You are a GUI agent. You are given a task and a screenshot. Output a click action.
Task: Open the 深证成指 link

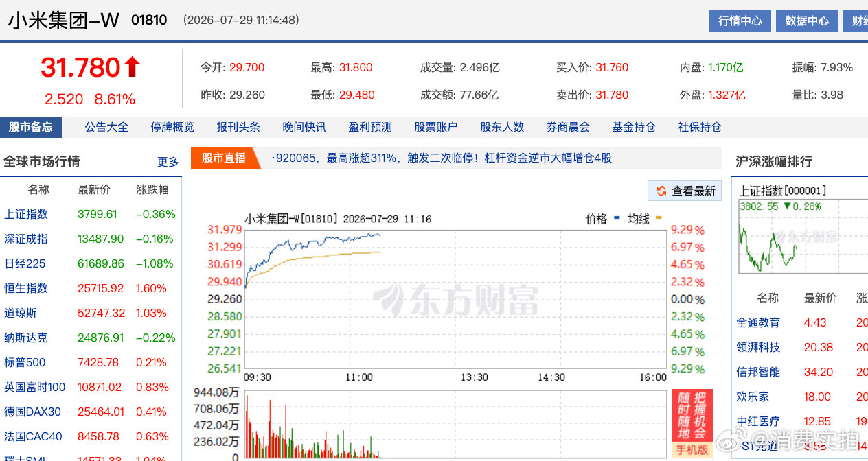click(26, 239)
